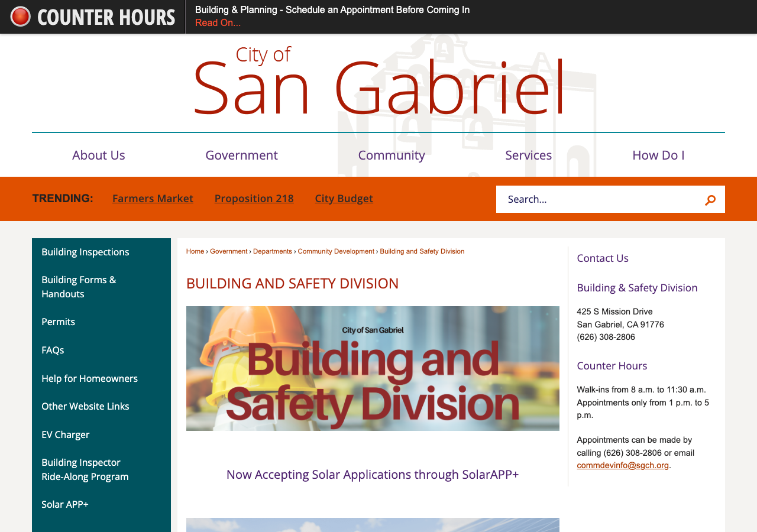Email commdevinfo@sgch.org link
This screenshot has height=532, width=757.
click(623, 465)
